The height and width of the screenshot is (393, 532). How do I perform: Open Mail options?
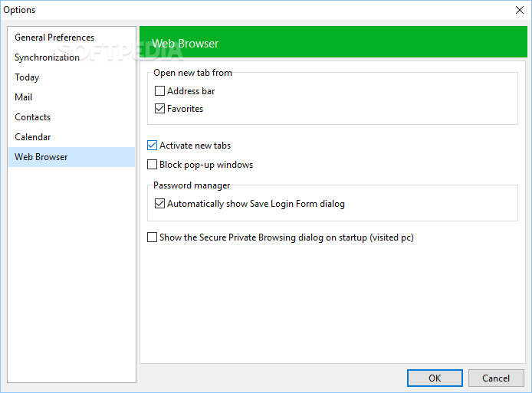pyautogui.click(x=71, y=97)
